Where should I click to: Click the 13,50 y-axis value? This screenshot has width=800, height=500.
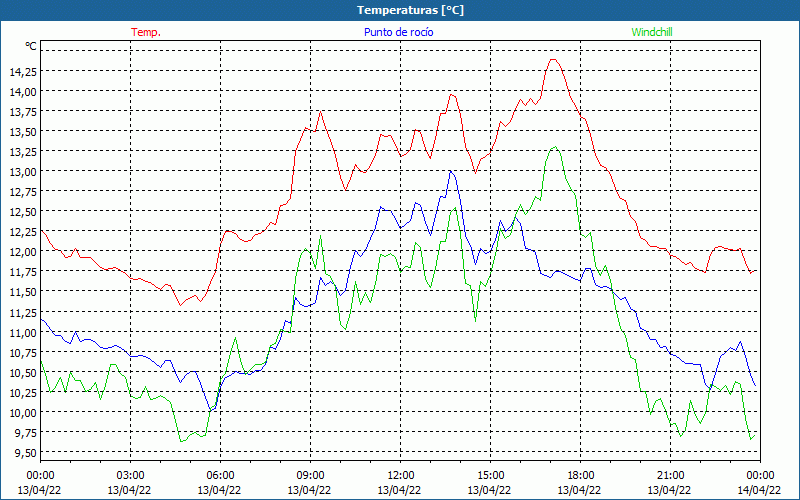point(23,132)
